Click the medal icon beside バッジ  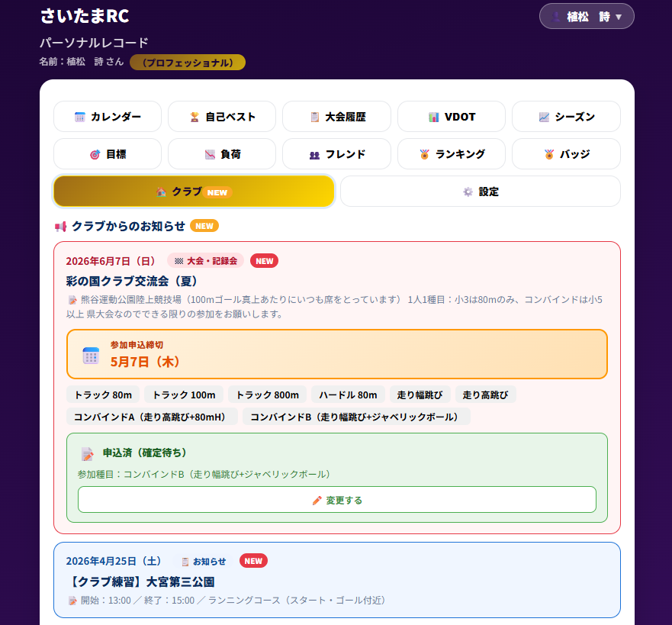[549, 154]
